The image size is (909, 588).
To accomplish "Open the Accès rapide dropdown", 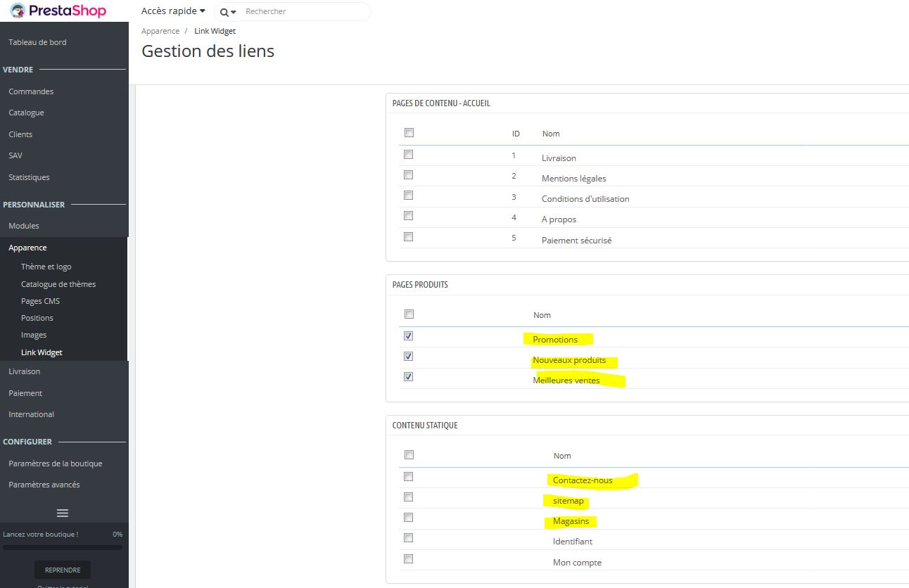I will tap(173, 11).
